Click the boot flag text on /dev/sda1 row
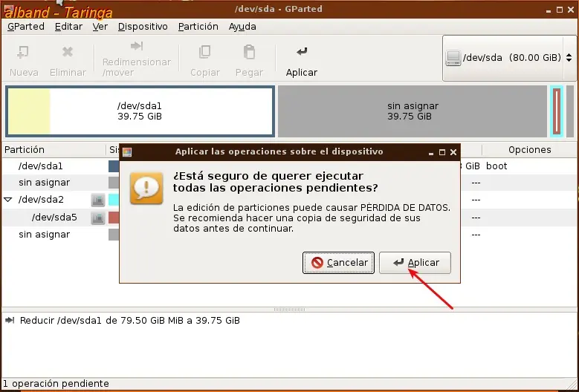 [496, 166]
